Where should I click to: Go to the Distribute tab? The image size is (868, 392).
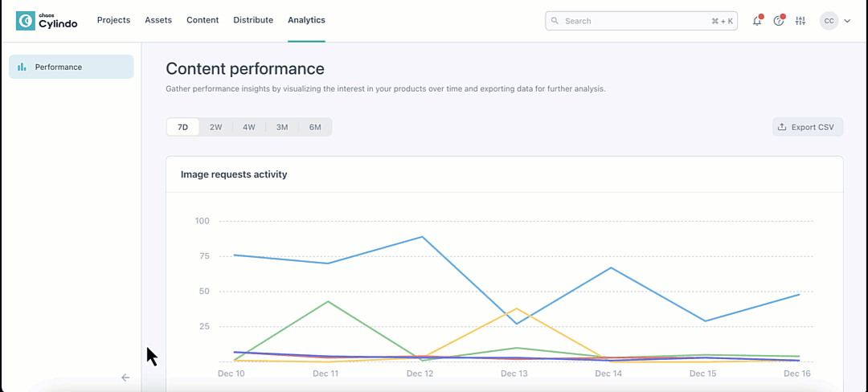tap(253, 20)
